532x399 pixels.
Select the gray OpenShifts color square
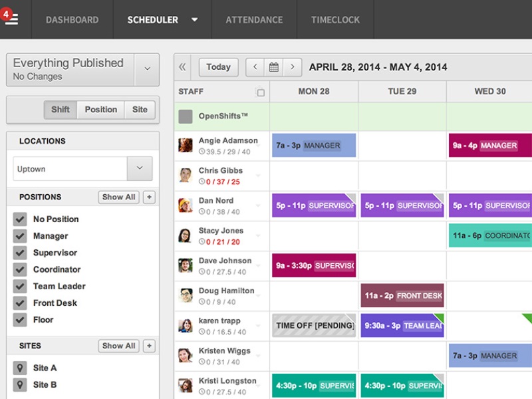(186, 116)
